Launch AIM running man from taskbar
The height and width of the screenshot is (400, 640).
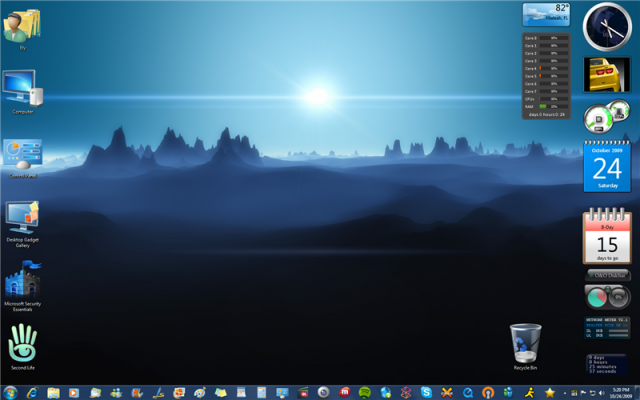tap(529, 393)
